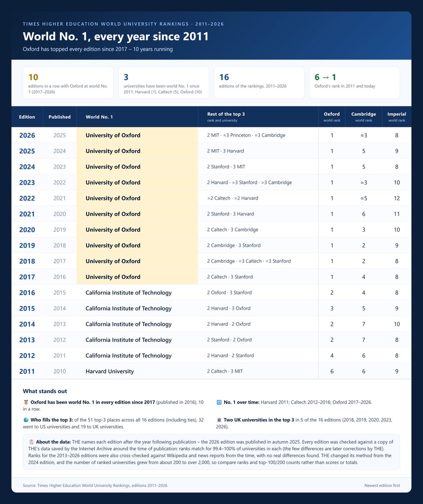Screen dimensions: 423x504
Task: Click the published year 2010
Action: tap(60, 371)
